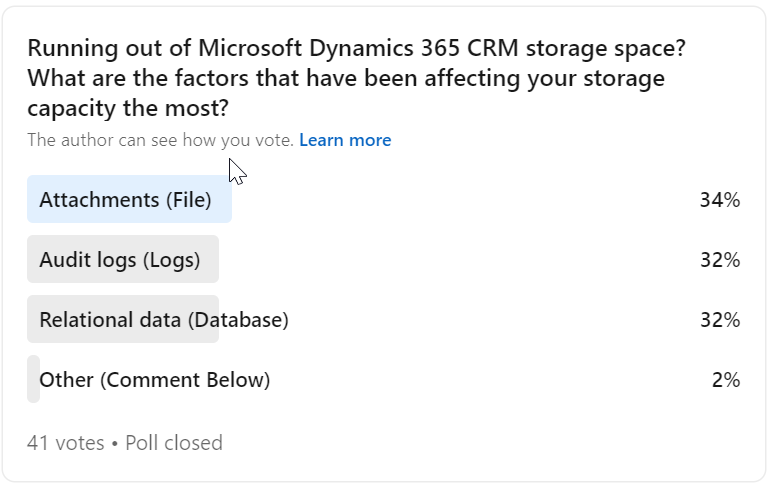The width and height of the screenshot is (774, 490).
Task: Click the tiny gray result bar of Other
Action: coord(34,379)
